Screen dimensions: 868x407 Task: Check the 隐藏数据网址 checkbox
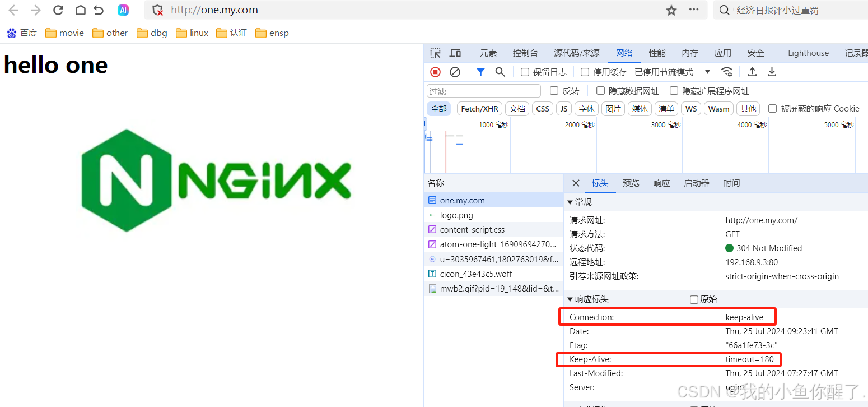[600, 91]
